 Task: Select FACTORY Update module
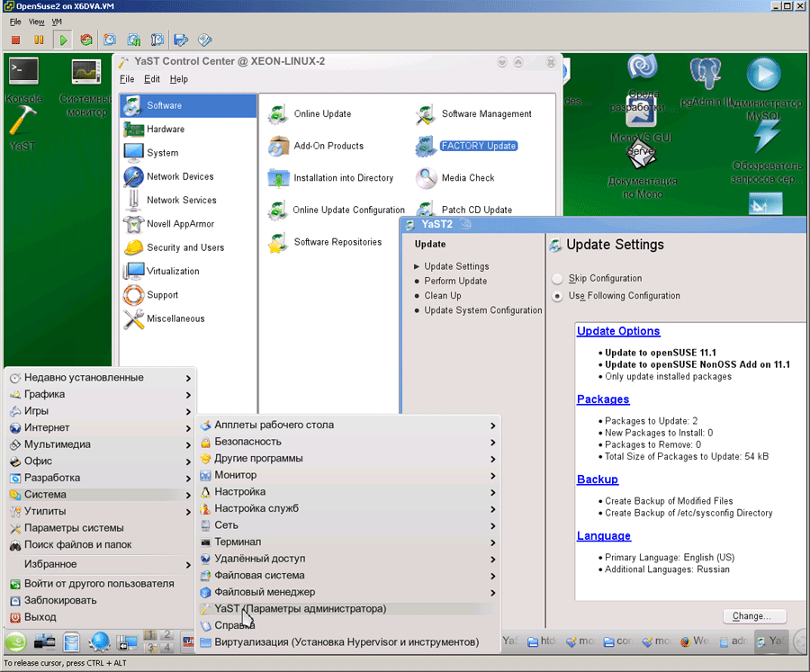pos(466,146)
